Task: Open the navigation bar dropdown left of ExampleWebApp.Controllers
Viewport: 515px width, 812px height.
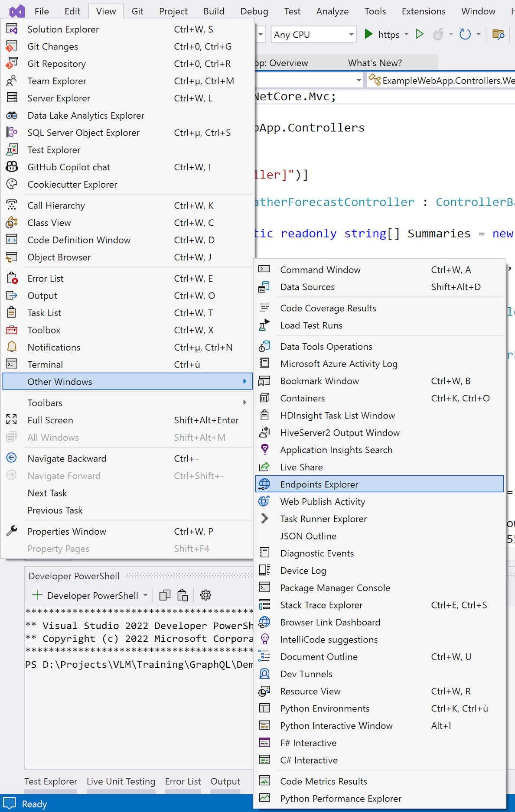Action: click(x=359, y=80)
